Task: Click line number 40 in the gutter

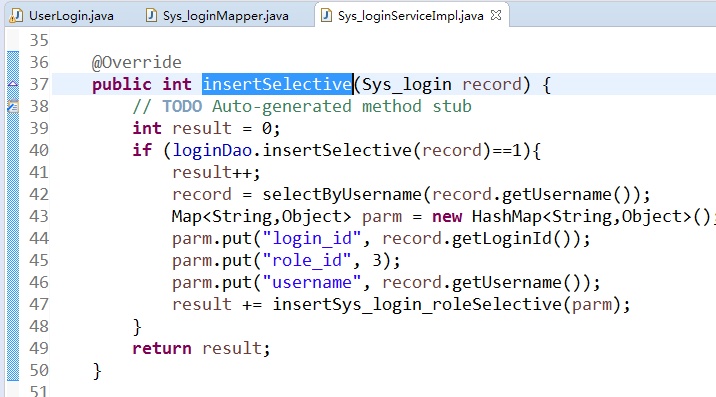Action: 39,150
